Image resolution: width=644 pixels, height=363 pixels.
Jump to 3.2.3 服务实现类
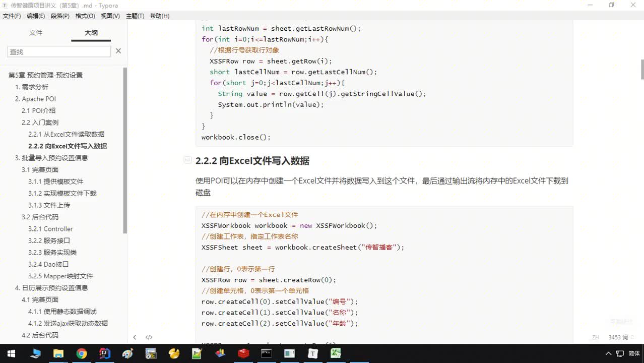coord(52,253)
